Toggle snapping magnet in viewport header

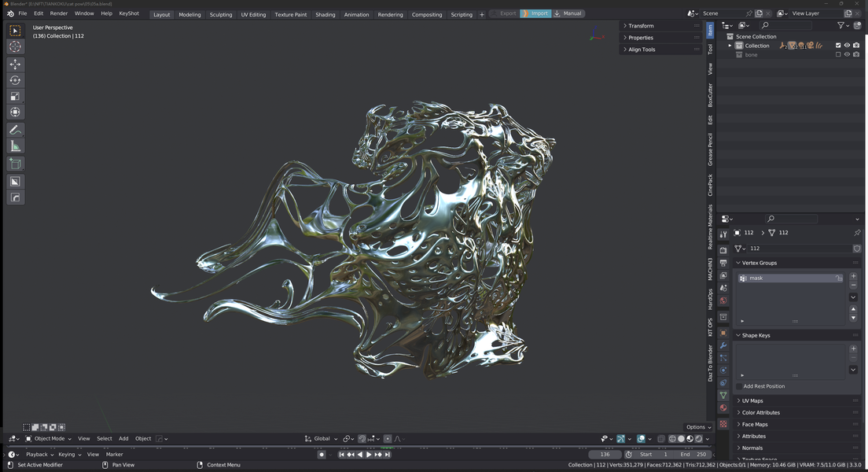[x=362, y=439]
